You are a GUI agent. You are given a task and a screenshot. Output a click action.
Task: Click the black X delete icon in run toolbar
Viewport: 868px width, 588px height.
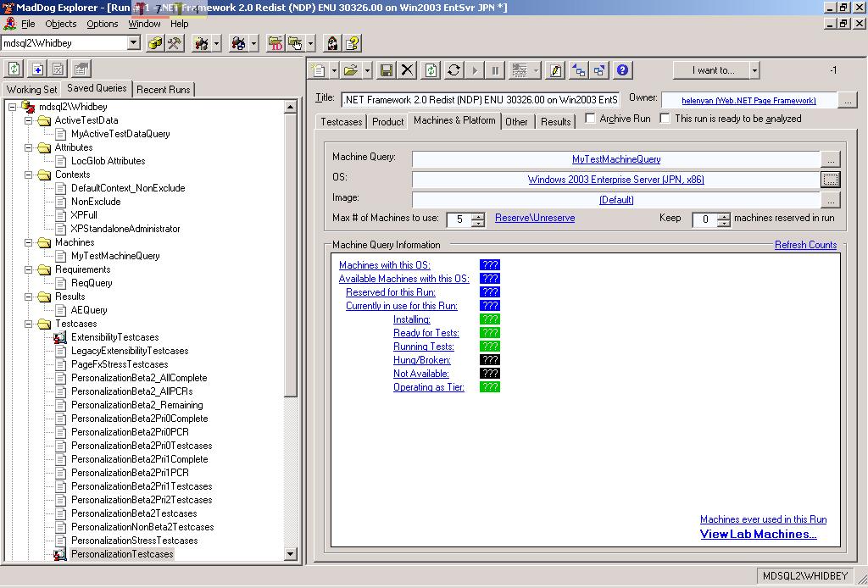click(408, 70)
